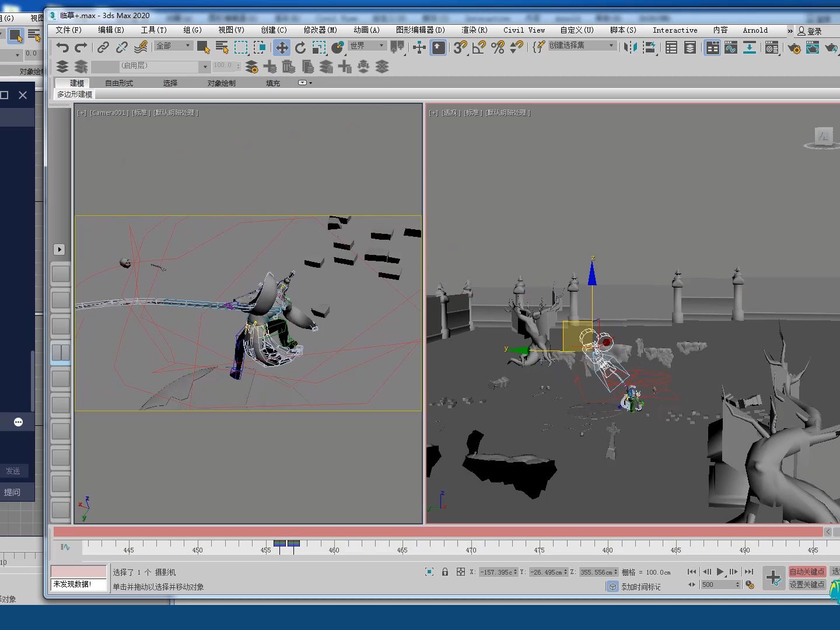Toggle Angle Snap
Screen dimensions: 840x630
pos(479,47)
